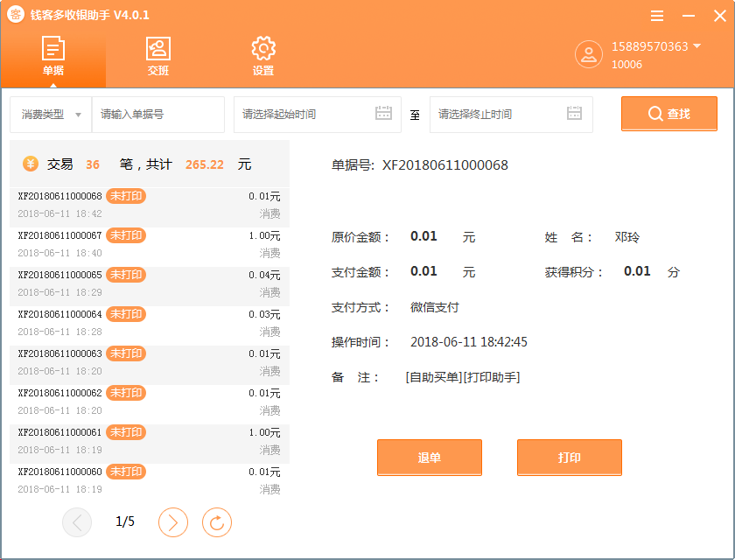Click the 1.00元 amount at 18:40

tap(264, 235)
